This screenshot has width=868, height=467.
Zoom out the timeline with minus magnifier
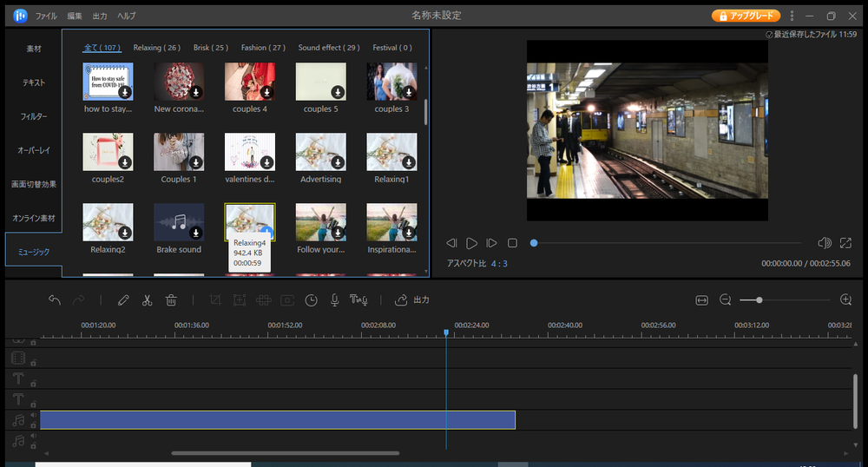click(725, 299)
